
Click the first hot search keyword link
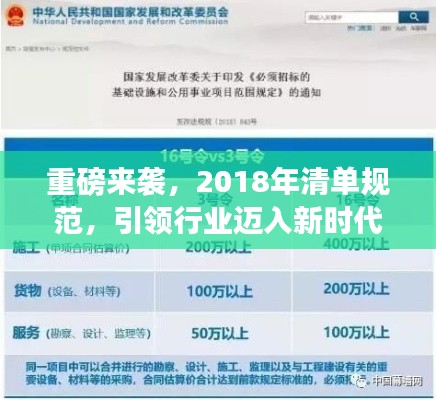coord(386,28)
